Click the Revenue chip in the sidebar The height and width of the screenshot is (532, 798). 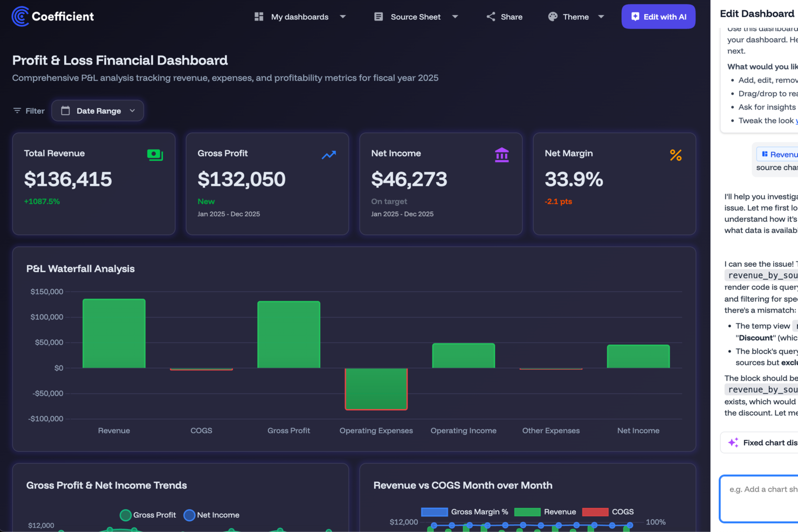778,154
